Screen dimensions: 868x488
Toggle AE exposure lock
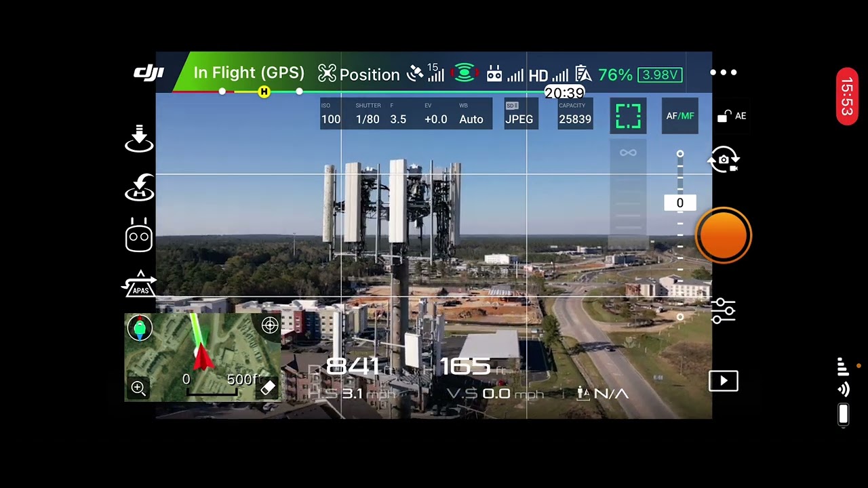[x=732, y=116]
